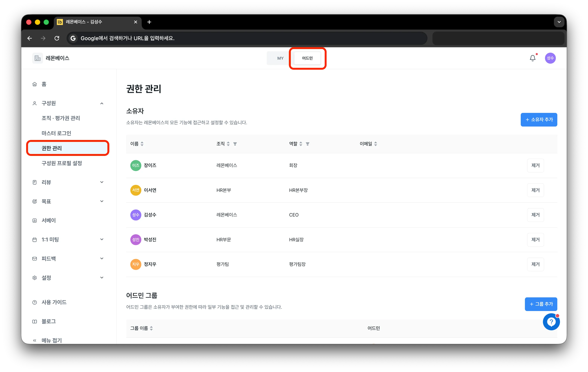Open browser tab list dropdown arrow
Viewport: 588px width, 372px height.
(x=559, y=22)
